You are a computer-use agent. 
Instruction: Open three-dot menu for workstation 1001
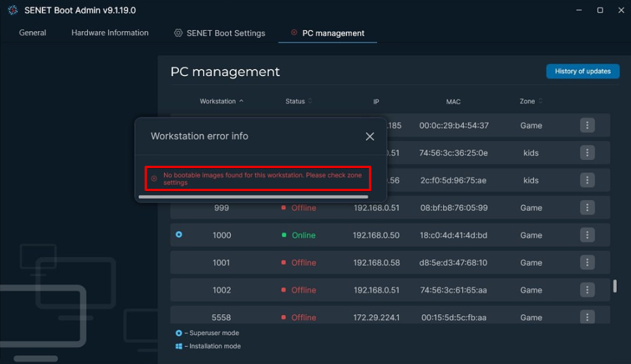[x=587, y=263]
